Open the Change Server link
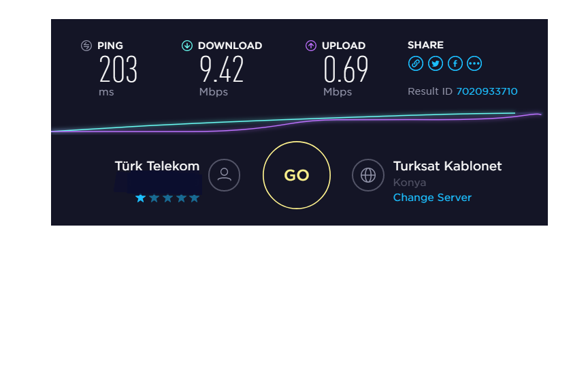 pos(432,198)
